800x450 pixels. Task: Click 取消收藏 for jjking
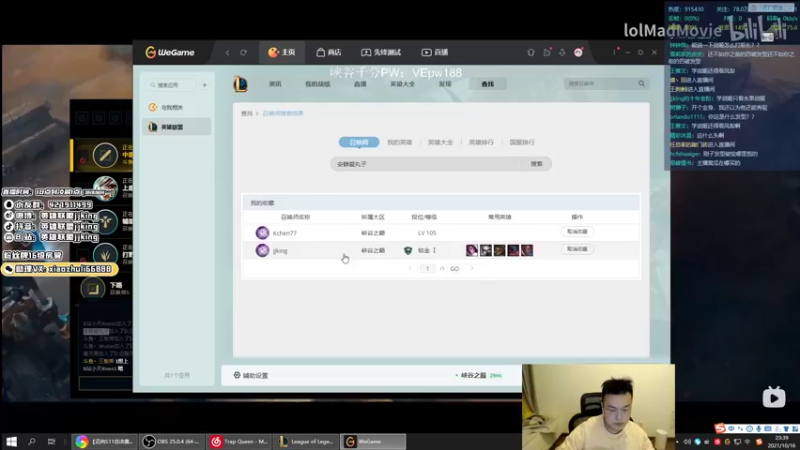coord(577,249)
